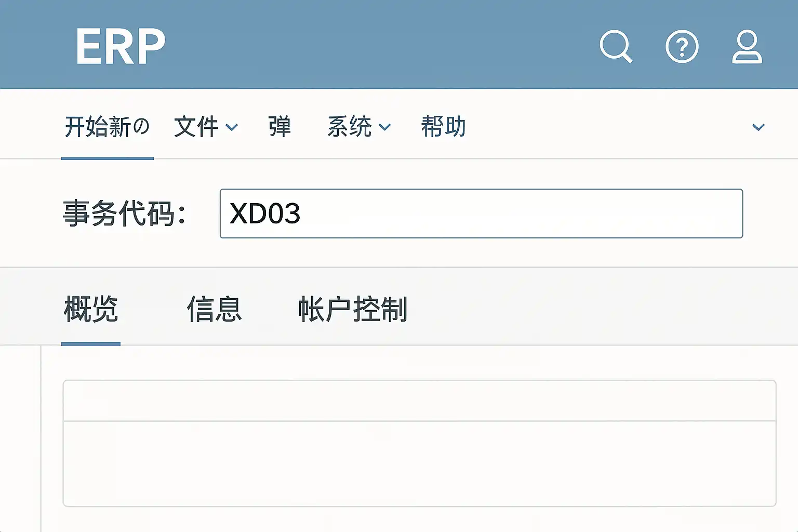Click the narrow left sidebar strip
798x532 pixels.
coord(20,438)
